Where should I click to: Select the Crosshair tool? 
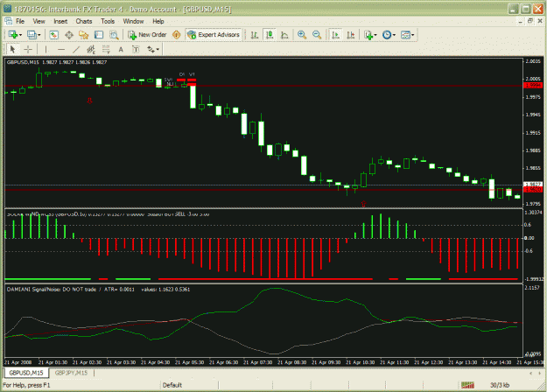coord(28,50)
